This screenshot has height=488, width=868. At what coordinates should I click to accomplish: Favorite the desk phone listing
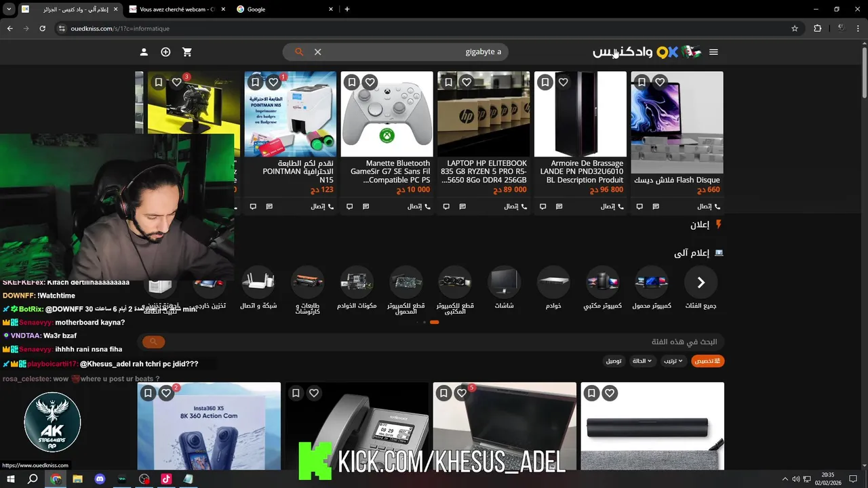(x=314, y=393)
